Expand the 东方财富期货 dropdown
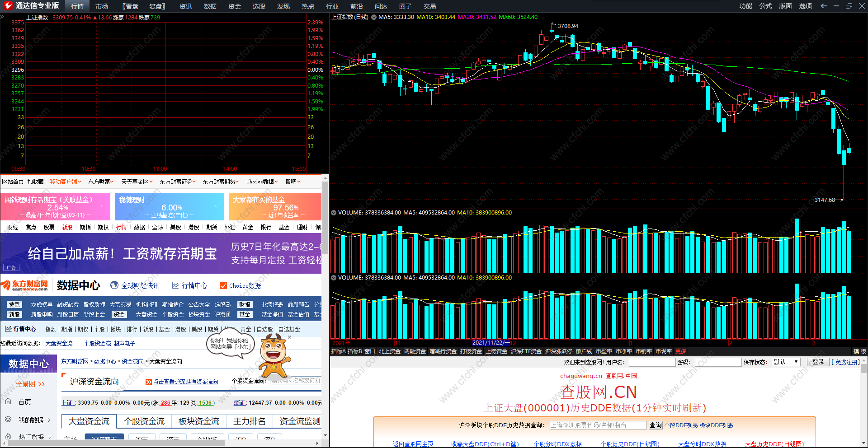 pos(221,182)
